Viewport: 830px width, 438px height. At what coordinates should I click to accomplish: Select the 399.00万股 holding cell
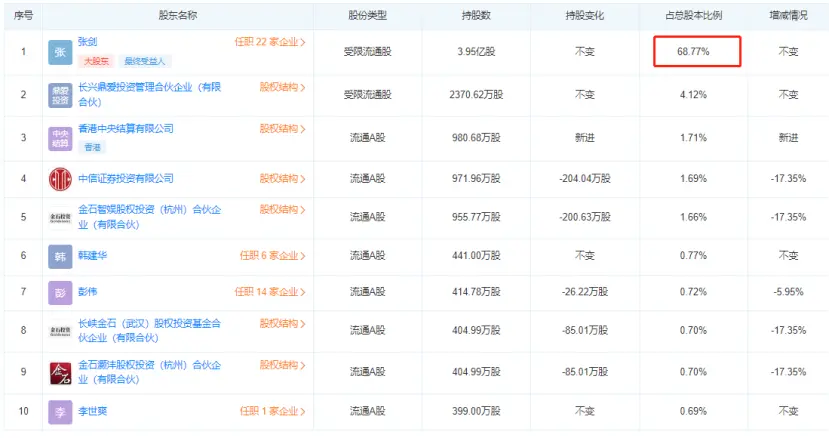476,411
